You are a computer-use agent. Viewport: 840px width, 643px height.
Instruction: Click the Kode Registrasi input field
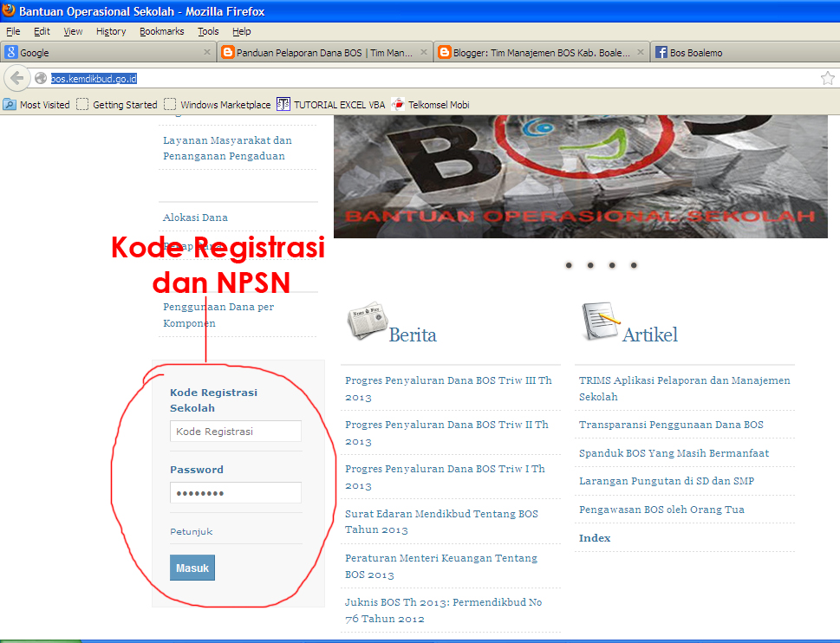point(235,431)
